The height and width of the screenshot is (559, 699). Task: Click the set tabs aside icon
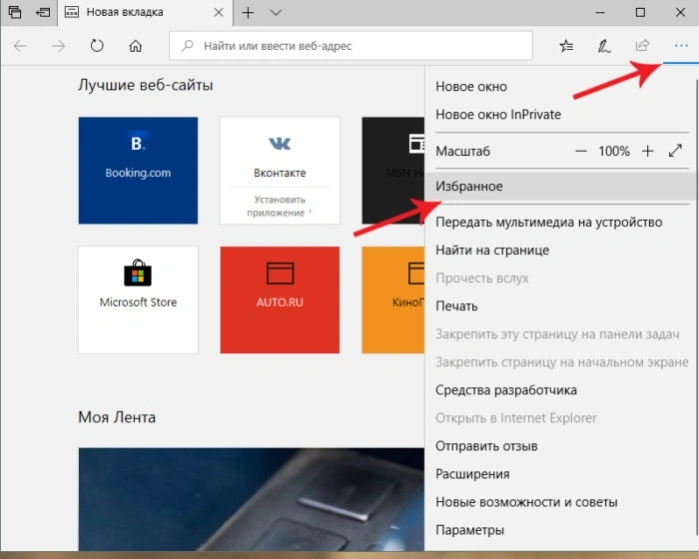pyautogui.click(x=43, y=12)
